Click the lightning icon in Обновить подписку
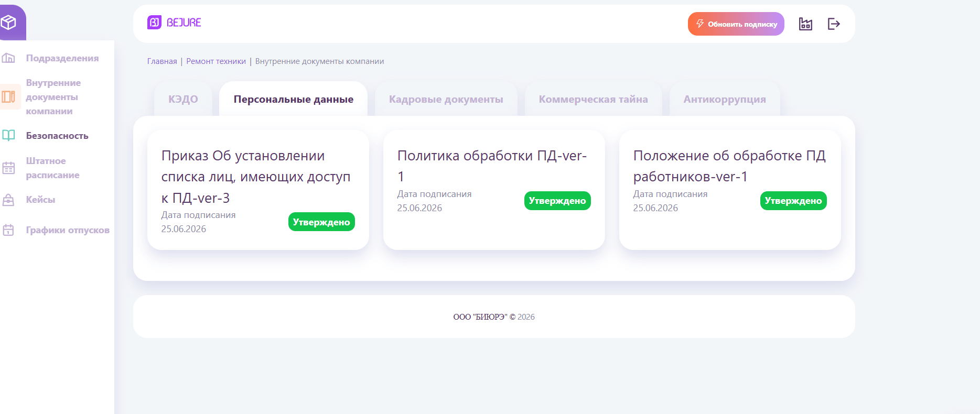 pos(700,24)
